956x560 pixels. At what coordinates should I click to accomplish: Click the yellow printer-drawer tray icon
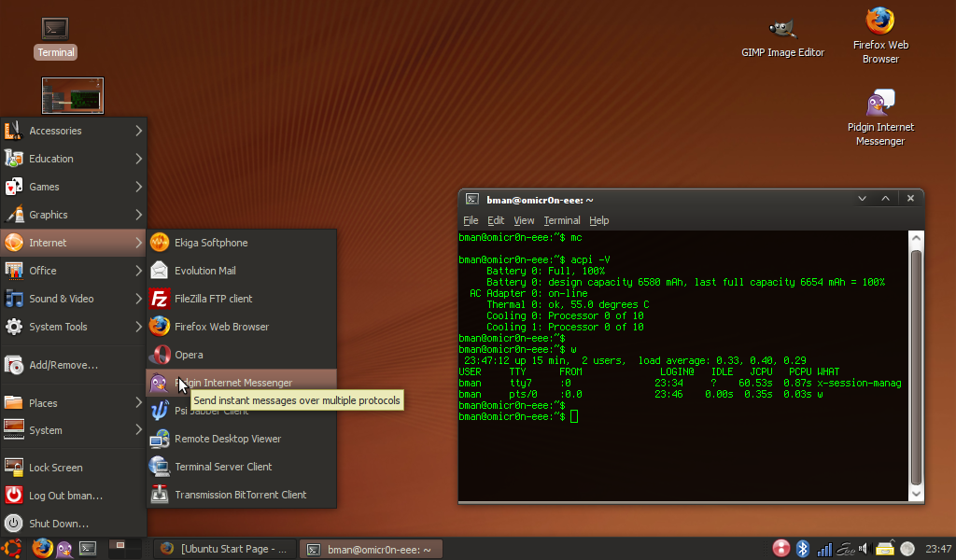click(885, 549)
